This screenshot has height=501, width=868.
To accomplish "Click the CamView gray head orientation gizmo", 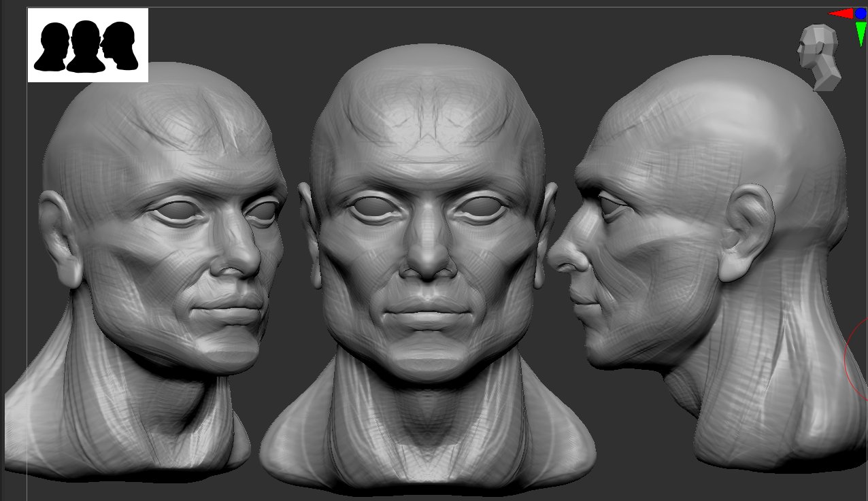I will coord(818,57).
